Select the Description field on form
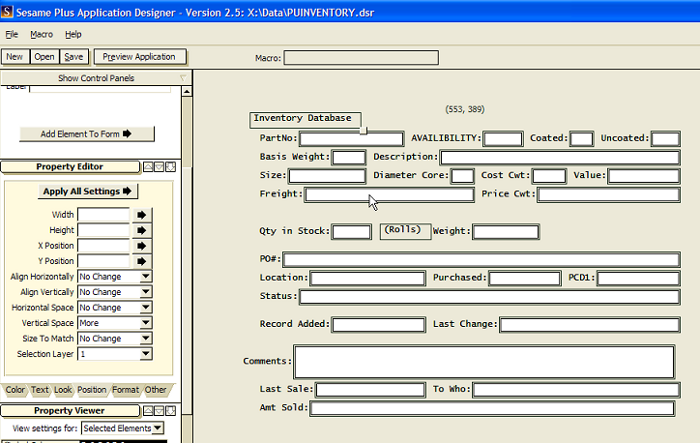This screenshot has width=700, height=443. 560,157
